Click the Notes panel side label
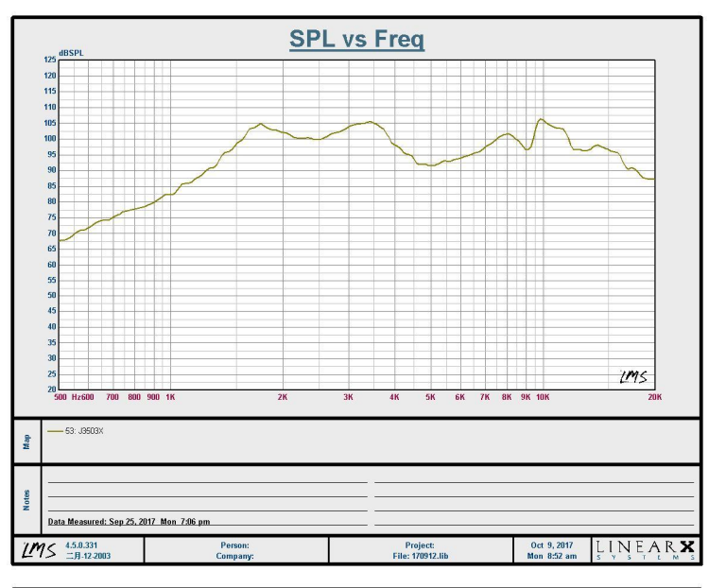726x588 pixels. tap(27, 498)
